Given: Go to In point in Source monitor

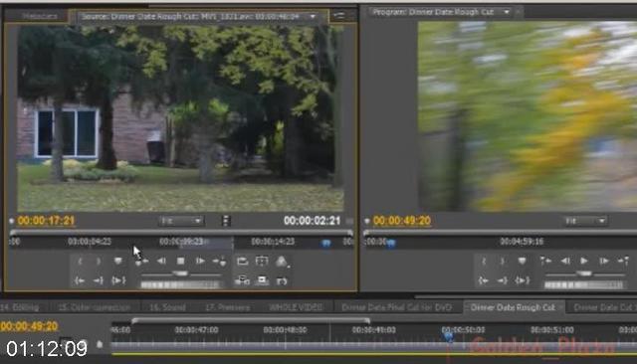Looking at the screenshot, I should [80, 280].
